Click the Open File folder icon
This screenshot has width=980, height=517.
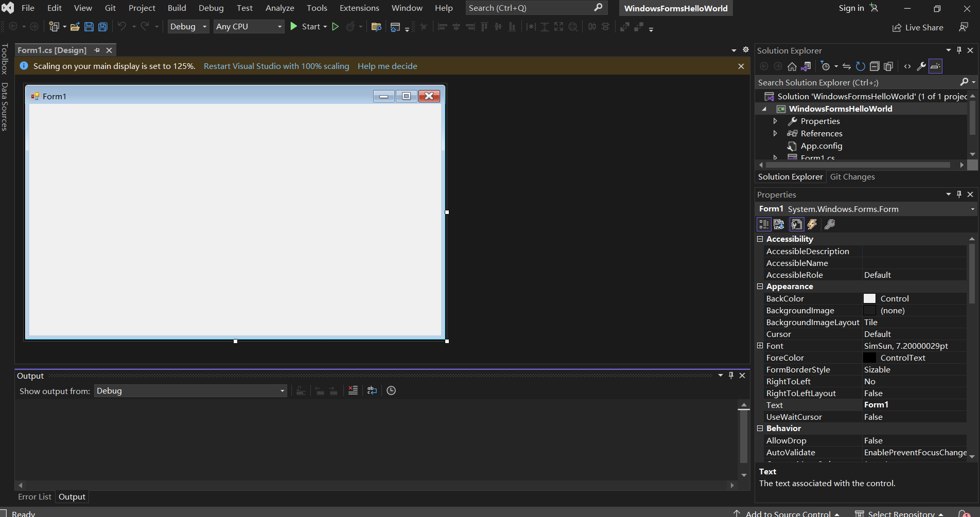75,27
